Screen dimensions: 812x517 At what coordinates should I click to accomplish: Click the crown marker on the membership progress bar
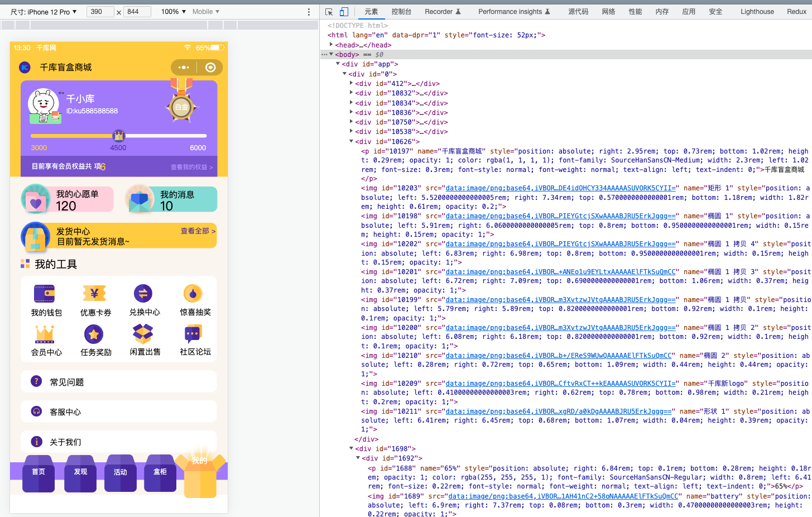[x=118, y=136]
